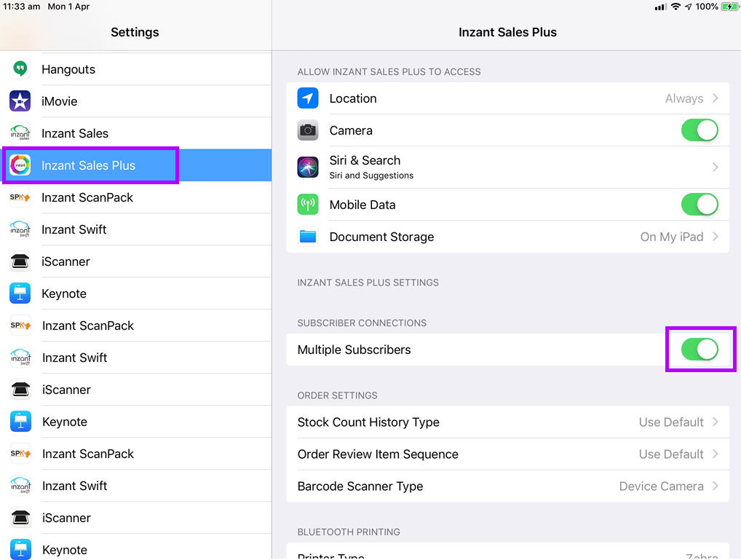This screenshot has height=560, width=741.
Task: Select Inzant Sales Plus in sidebar
Action: click(x=89, y=165)
